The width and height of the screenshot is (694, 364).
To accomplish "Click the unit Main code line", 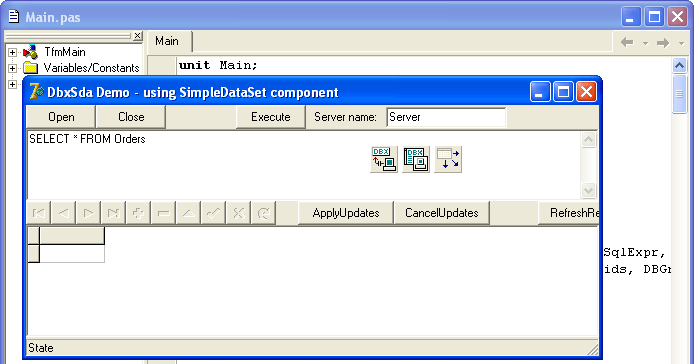I will (x=218, y=66).
